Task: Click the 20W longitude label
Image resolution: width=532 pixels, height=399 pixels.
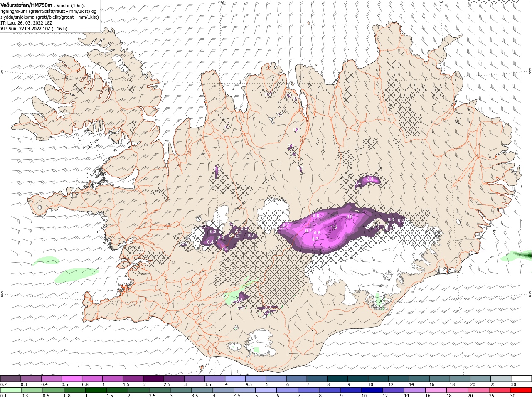Action: pyautogui.click(x=221, y=2)
